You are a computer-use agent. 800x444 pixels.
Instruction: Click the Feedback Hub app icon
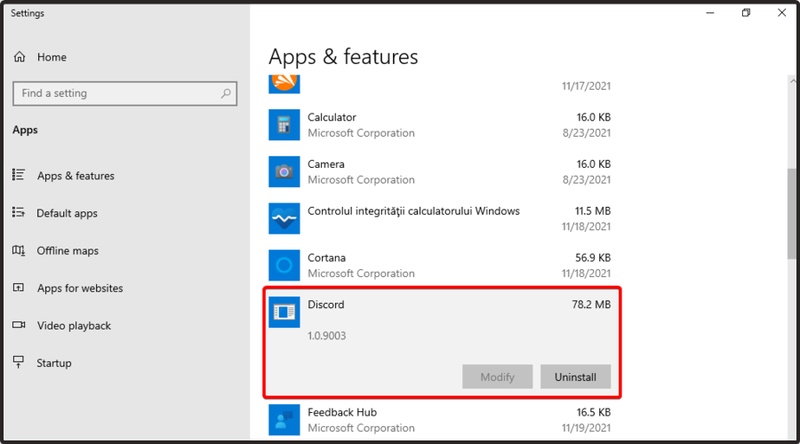(284, 418)
